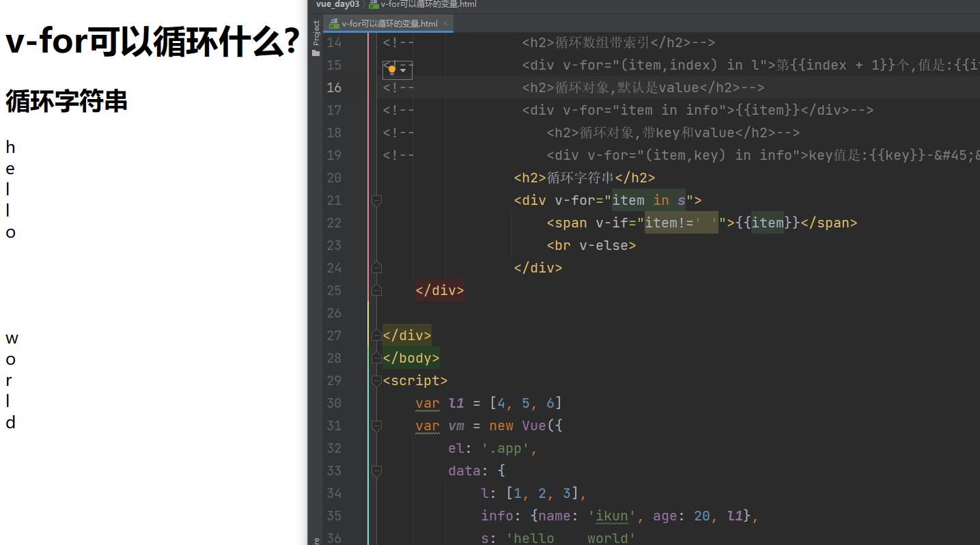Click the letter r in the browser output
The image size is (980, 545).
[8, 380]
